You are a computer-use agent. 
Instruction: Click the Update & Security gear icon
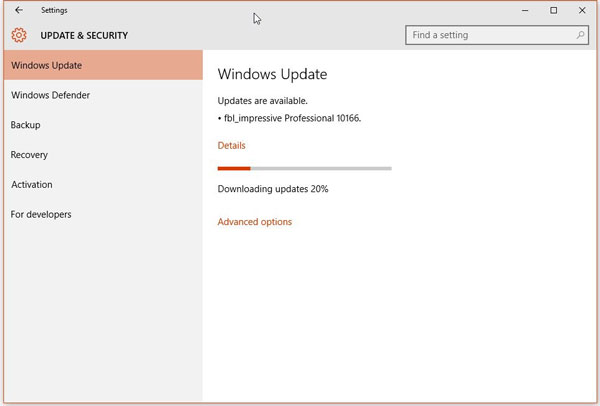coord(19,35)
